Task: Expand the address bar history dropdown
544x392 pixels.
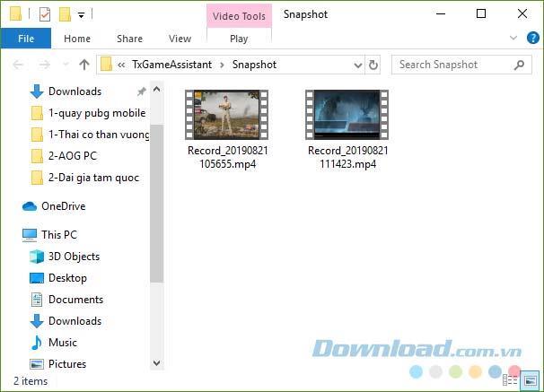Action: pos(357,65)
